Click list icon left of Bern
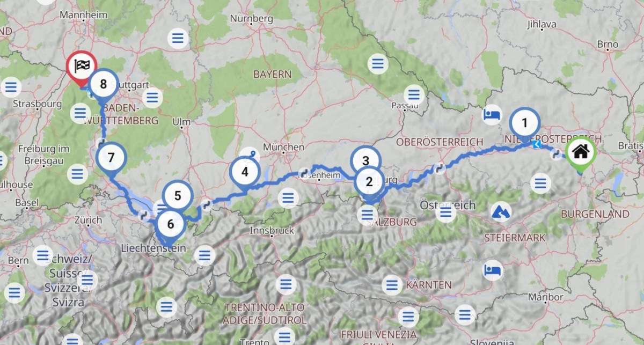644x345 pixels. pos(14,293)
